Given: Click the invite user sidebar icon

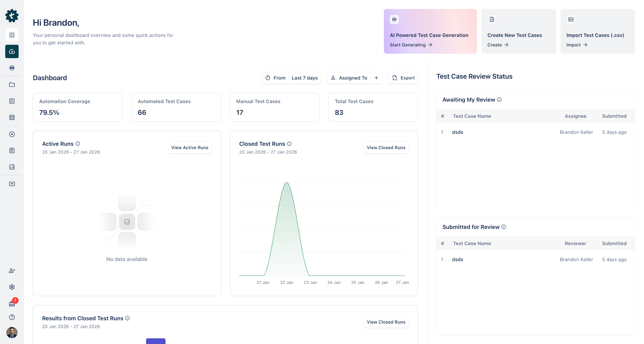Looking at the screenshot, I should point(12,271).
